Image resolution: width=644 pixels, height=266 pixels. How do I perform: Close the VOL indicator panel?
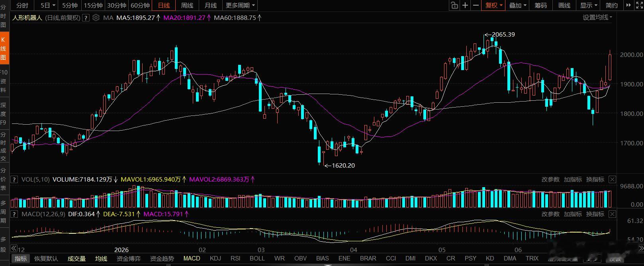click(x=613, y=180)
